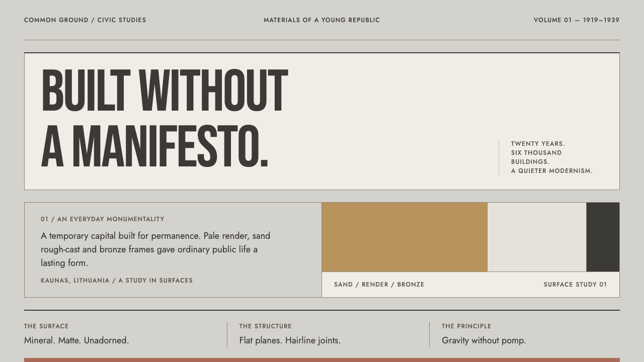This screenshot has height=362, width=644.
Task: Click the 'Twenty years. Six thousand buildings.' blurb
Action: click(x=552, y=157)
